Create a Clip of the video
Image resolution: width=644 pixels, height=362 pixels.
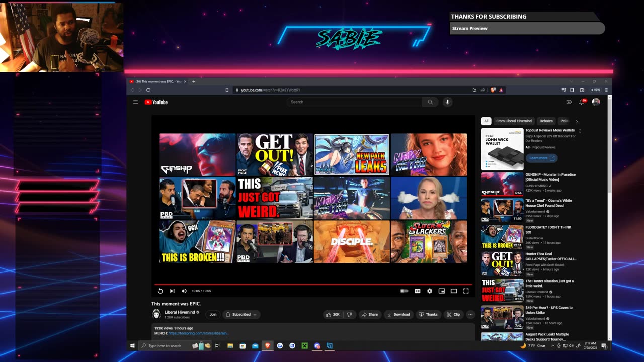pyautogui.click(x=453, y=314)
